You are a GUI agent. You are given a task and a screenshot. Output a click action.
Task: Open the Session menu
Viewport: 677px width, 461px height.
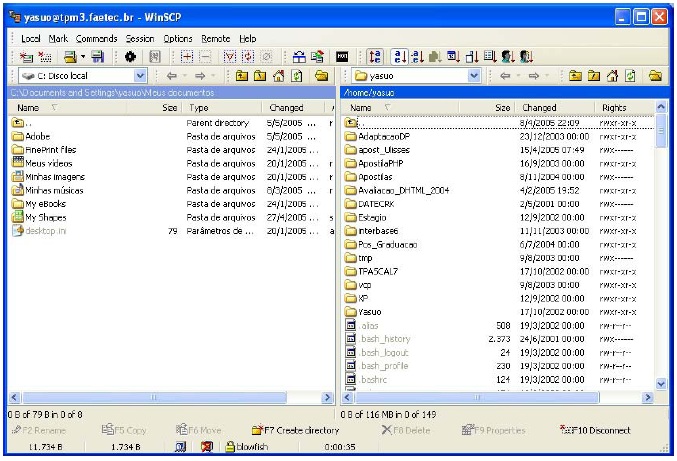tap(140, 39)
